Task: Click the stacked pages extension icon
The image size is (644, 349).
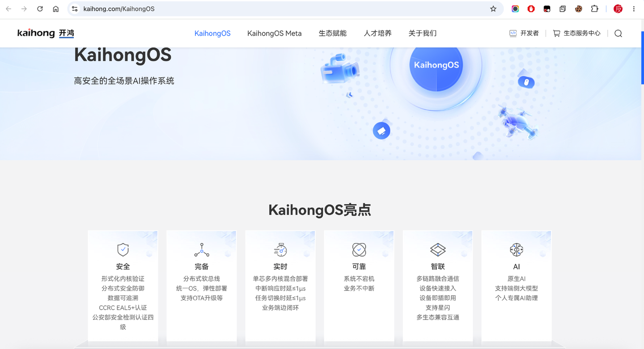Action: 563,9
